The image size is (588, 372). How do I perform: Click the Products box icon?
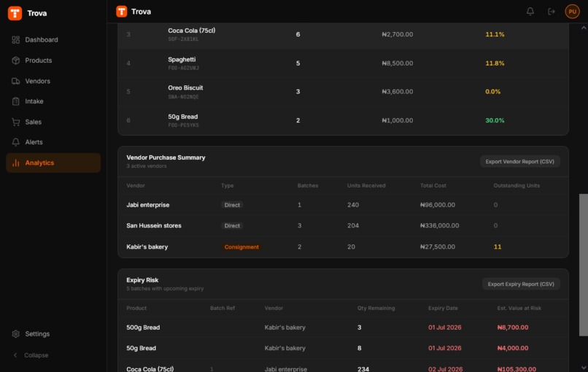pyautogui.click(x=16, y=61)
